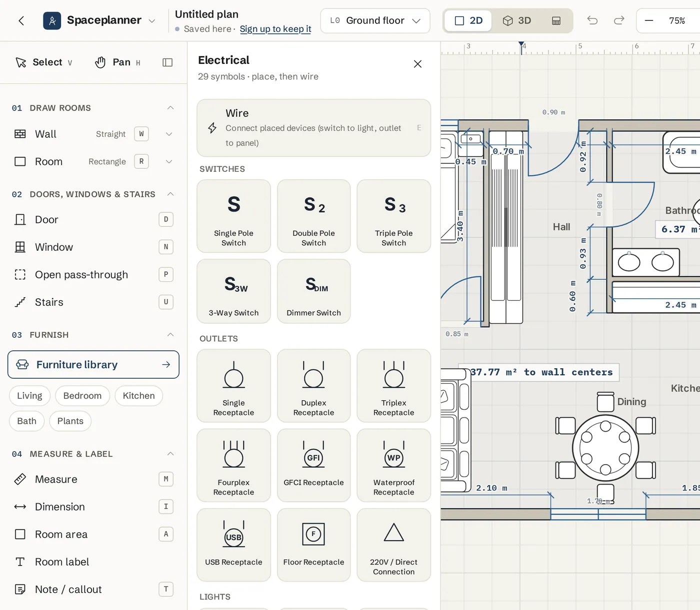
Task: Switch view to 3D mode
Action: click(517, 20)
